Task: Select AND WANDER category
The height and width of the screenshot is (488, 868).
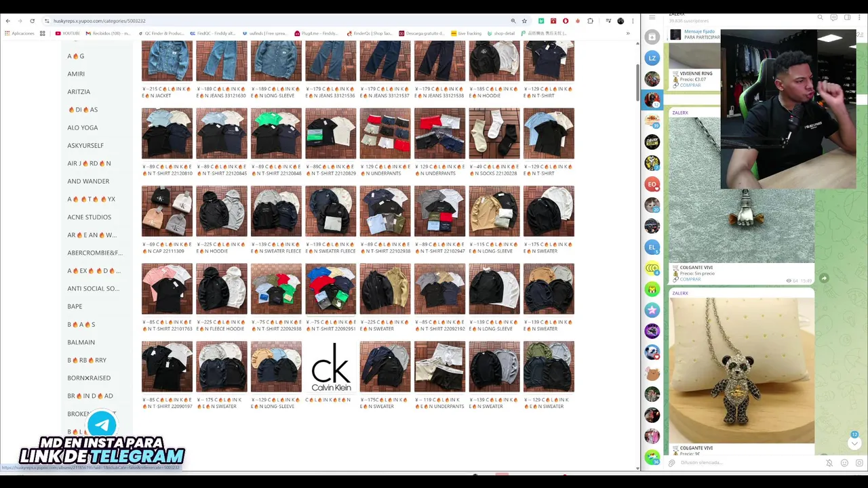Action: pos(88,181)
